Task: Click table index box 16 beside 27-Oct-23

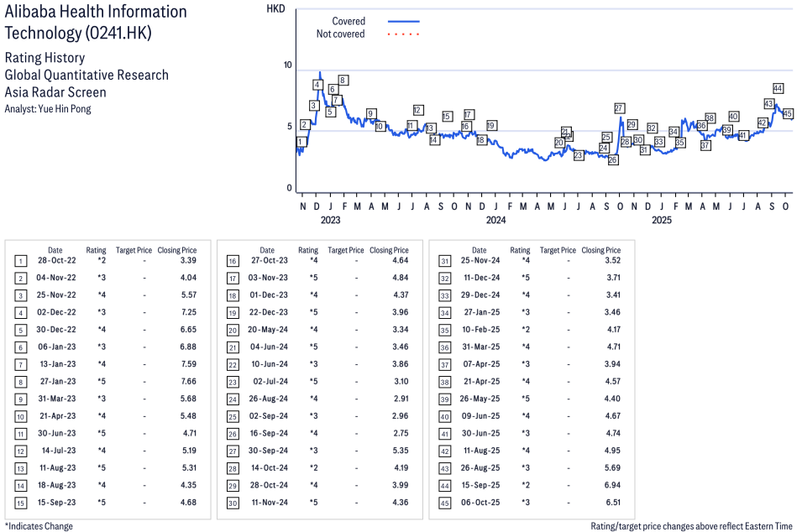Action: click(233, 261)
